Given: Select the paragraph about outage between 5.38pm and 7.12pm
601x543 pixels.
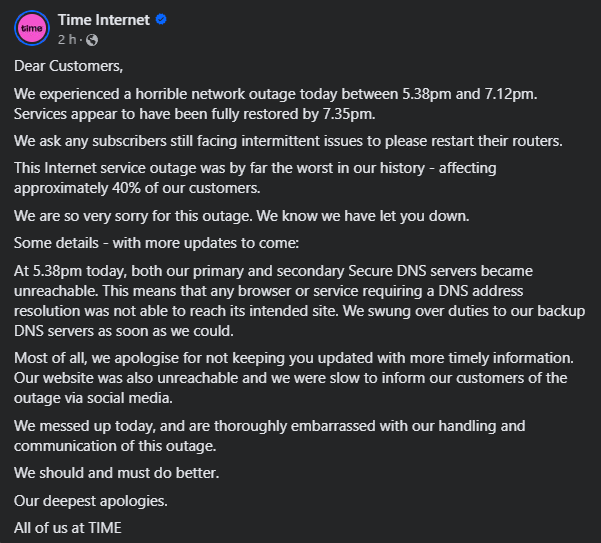Looking at the screenshot, I should coord(276,104).
